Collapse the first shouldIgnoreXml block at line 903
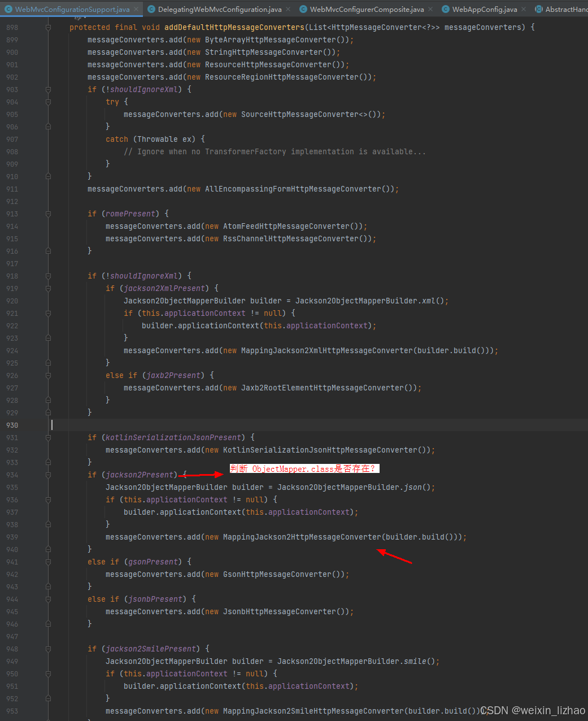The width and height of the screenshot is (588, 721). pyautogui.click(x=48, y=89)
